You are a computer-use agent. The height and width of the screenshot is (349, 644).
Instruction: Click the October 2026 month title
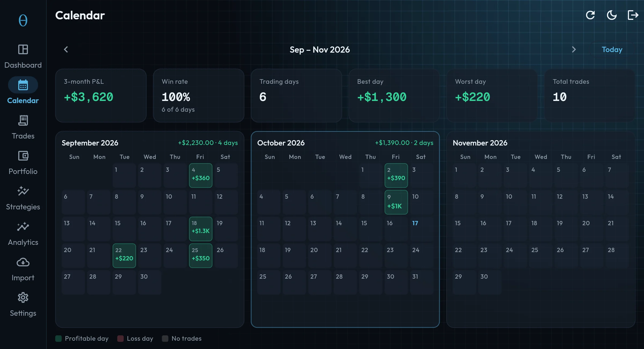click(281, 143)
